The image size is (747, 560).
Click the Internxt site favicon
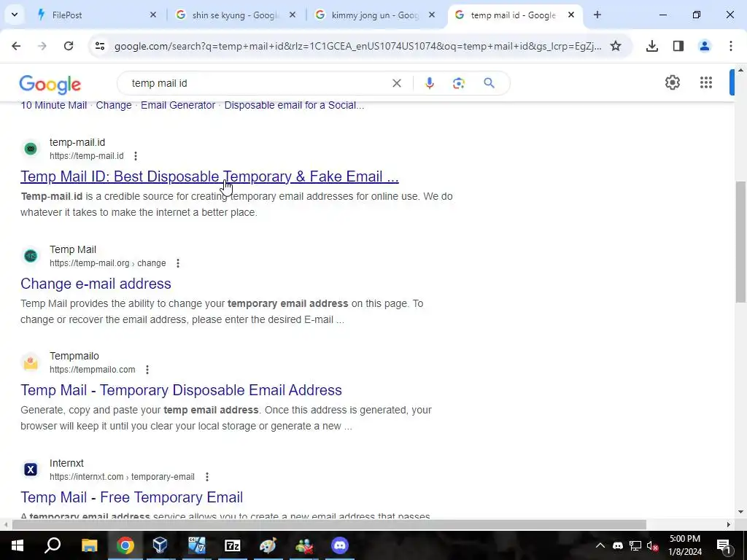tap(31, 470)
